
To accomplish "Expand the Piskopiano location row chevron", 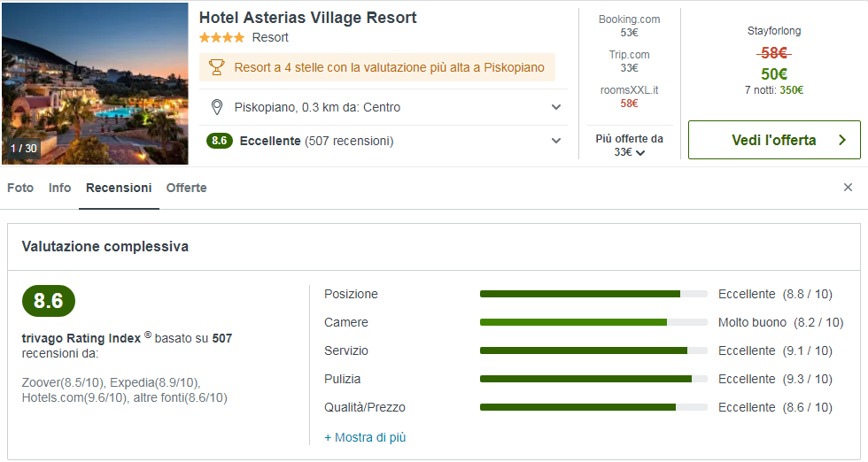I will point(556,107).
